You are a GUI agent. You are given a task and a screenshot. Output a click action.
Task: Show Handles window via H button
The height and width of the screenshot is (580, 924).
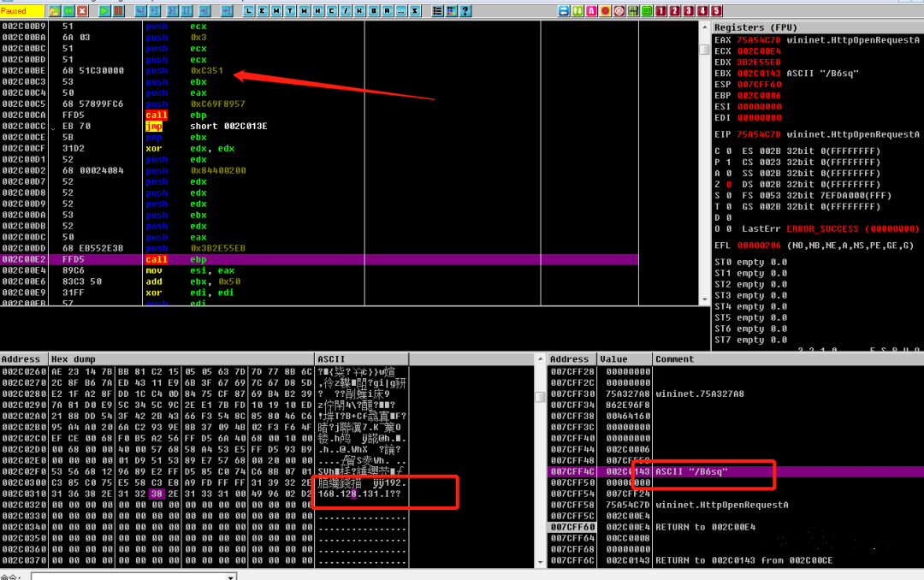[x=317, y=11]
